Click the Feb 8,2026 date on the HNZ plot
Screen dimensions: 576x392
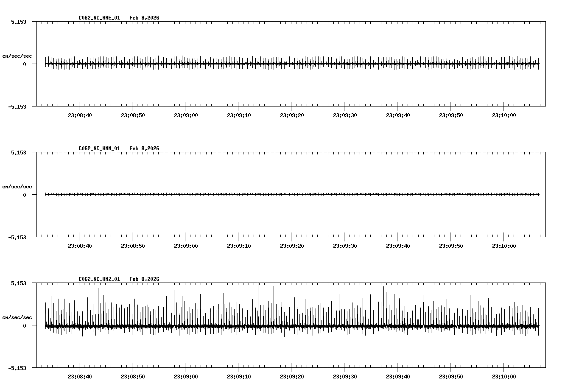pos(144,279)
